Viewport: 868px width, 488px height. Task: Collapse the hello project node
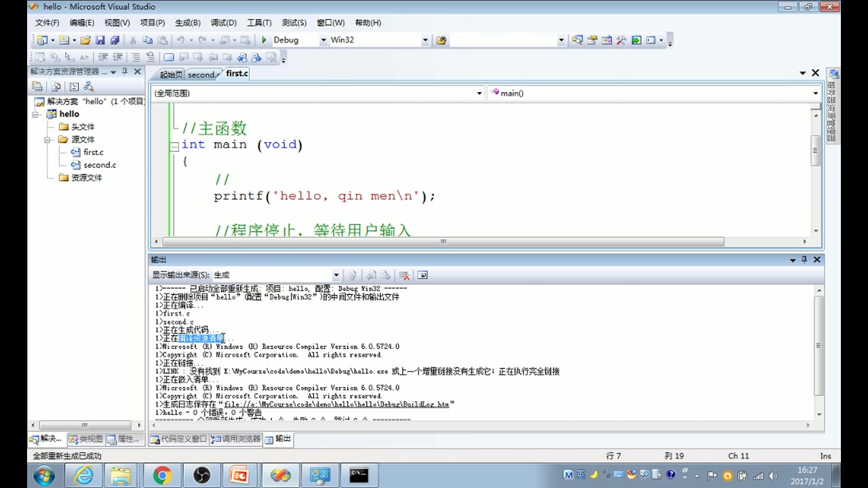(36, 115)
